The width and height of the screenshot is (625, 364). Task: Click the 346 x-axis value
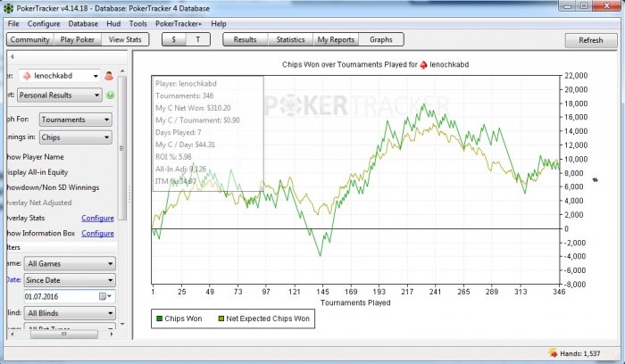(x=559, y=292)
